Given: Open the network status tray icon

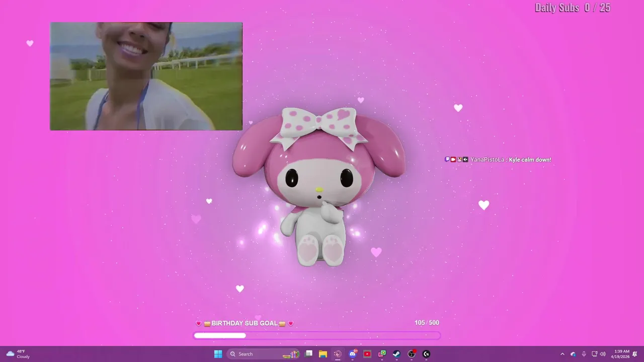Looking at the screenshot, I should [x=594, y=354].
